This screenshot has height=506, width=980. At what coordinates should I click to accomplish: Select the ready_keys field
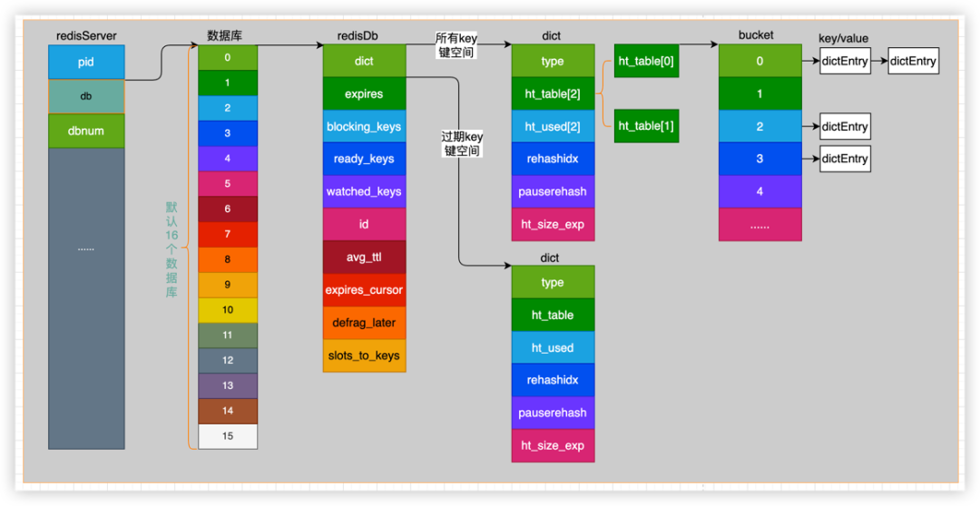click(x=364, y=159)
